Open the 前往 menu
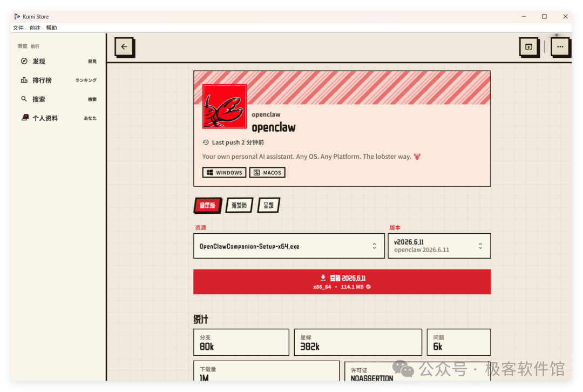583x392 pixels. [35, 28]
